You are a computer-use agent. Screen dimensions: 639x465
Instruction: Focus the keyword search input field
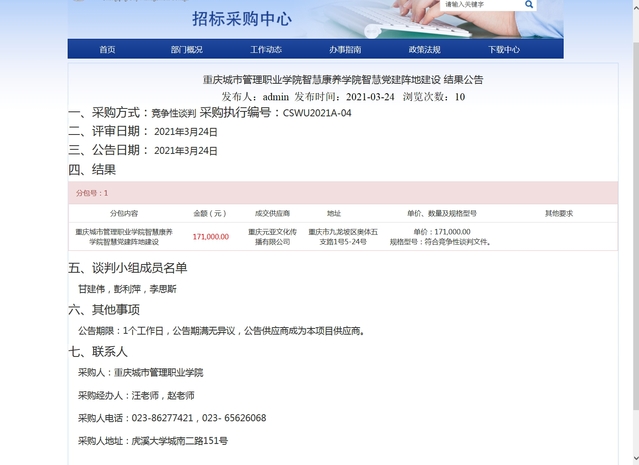coord(482,4)
